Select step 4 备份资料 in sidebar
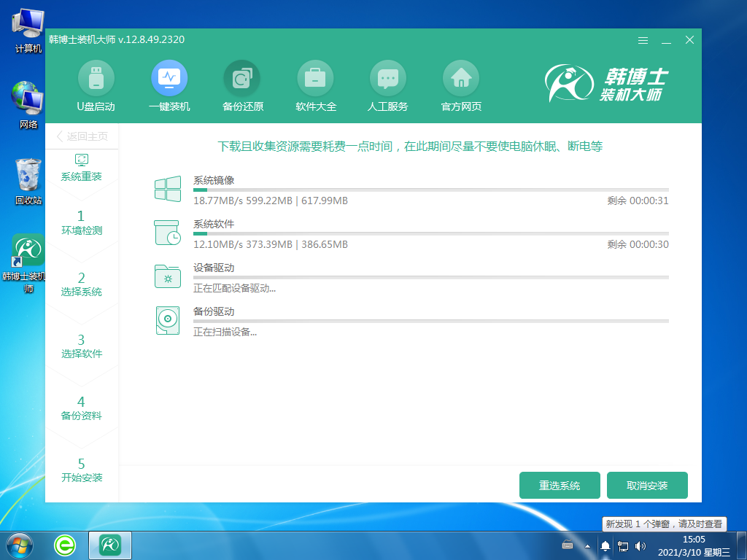747x560 pixels. point(82,408)
